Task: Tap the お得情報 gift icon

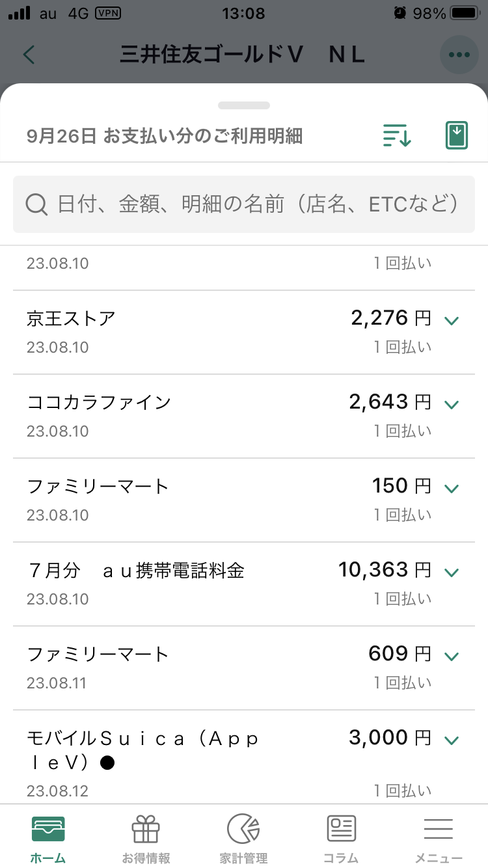Action: click(146, 830)
